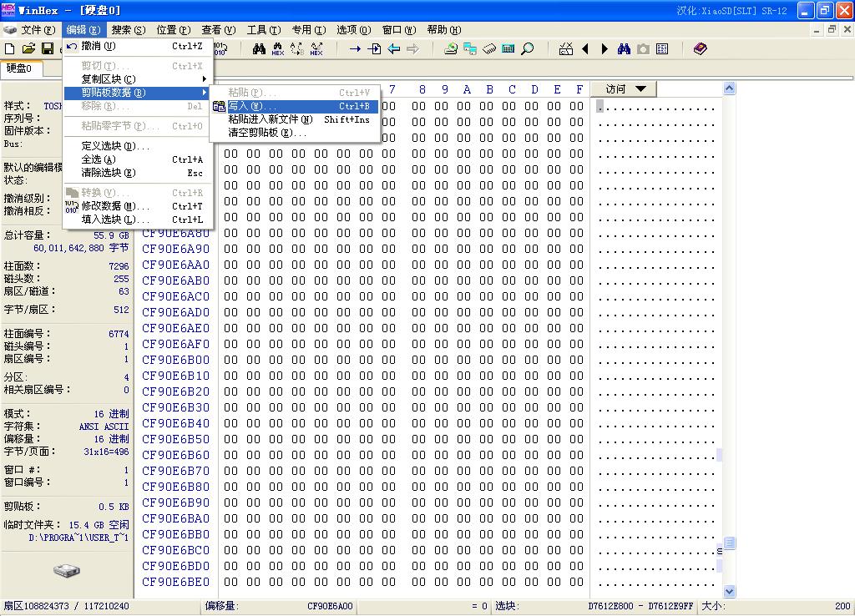This screenshot has height=616, width=855.
Task: Choose 写入(W)... in the clipboard submenu
Action: (295, 106)
